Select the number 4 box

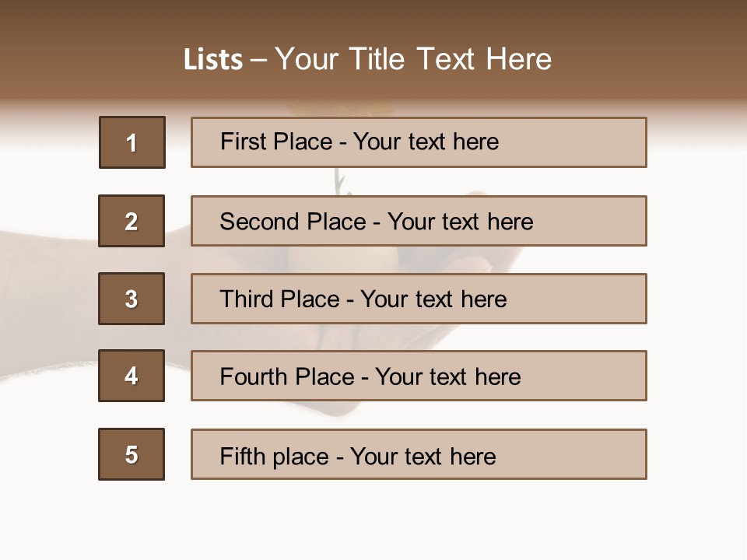coord(132,376)
